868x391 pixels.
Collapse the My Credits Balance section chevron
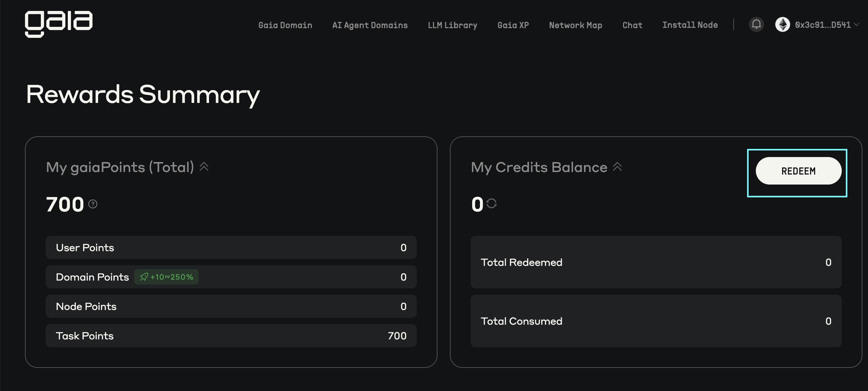coord(617,167)
